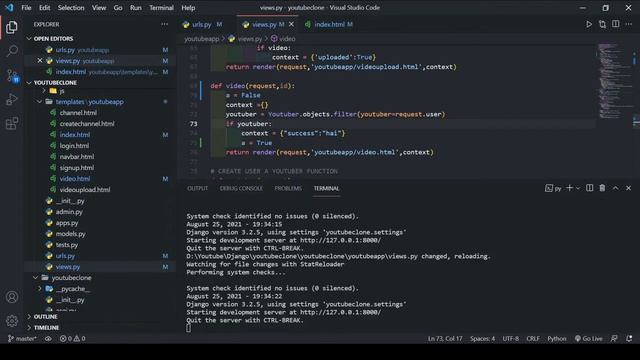Image resolution: width=640 pixels, height=360 pixels.
Task: Switch to index.html editor tab
Action: pyautogui.click(x=329, y=24)
